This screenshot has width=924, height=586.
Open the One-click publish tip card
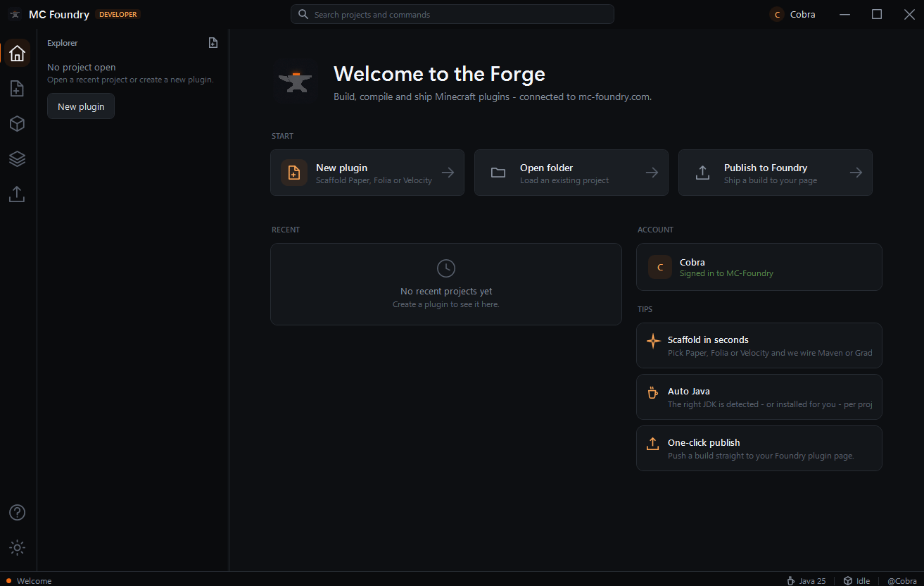click(759, 448)
